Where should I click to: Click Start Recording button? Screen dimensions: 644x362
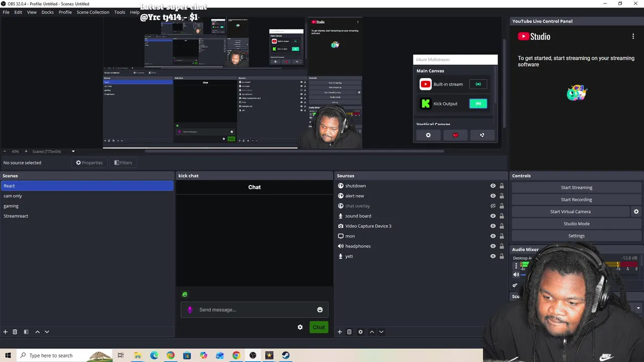click(577, 200)
